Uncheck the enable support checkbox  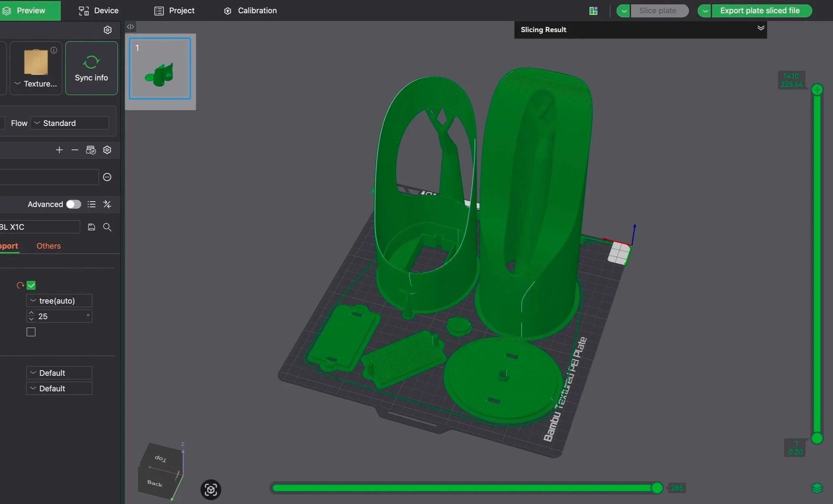pos(31,285)
